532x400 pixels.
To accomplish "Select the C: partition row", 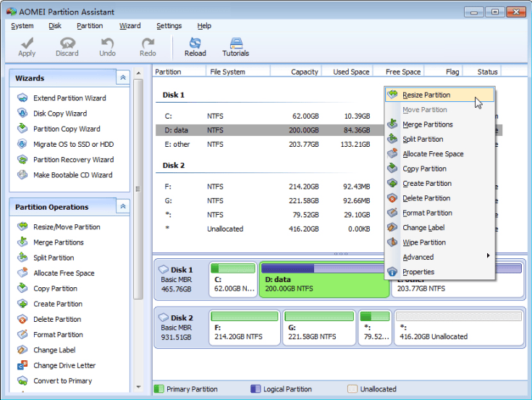I will point(270,116).
